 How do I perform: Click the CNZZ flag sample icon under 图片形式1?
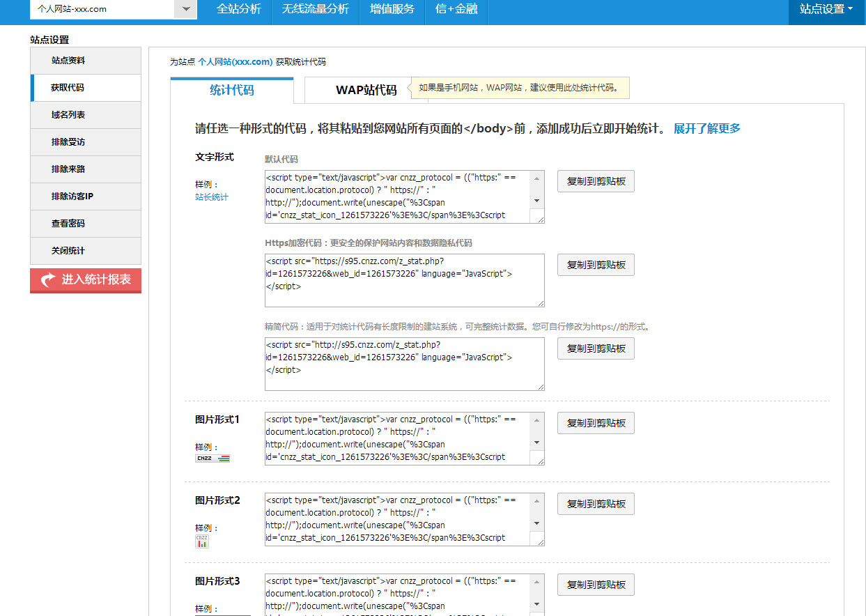(212, 458)
